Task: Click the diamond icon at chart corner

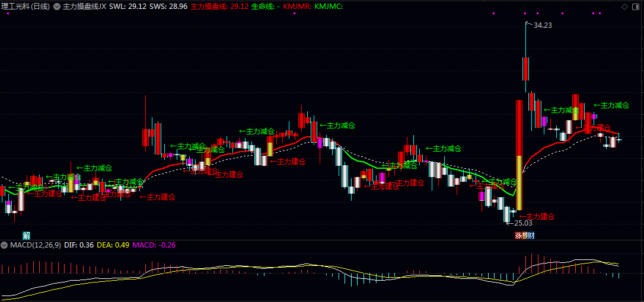Action: [624, 7]
